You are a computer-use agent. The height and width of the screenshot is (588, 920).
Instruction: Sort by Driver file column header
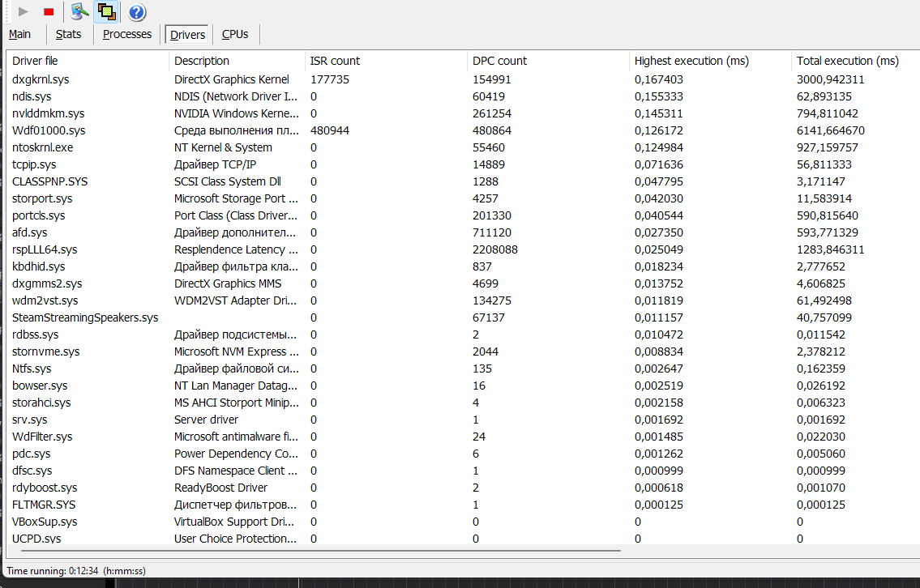click(88, 61)
